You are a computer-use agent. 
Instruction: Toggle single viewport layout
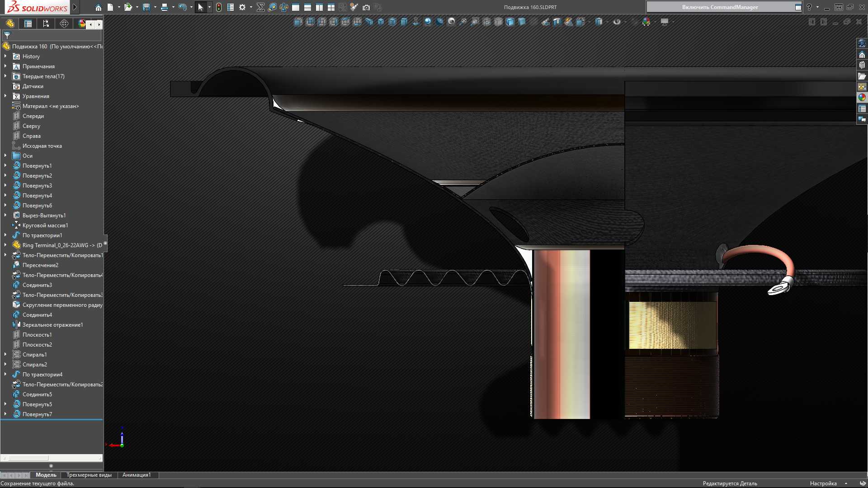[x=296, y=7]
